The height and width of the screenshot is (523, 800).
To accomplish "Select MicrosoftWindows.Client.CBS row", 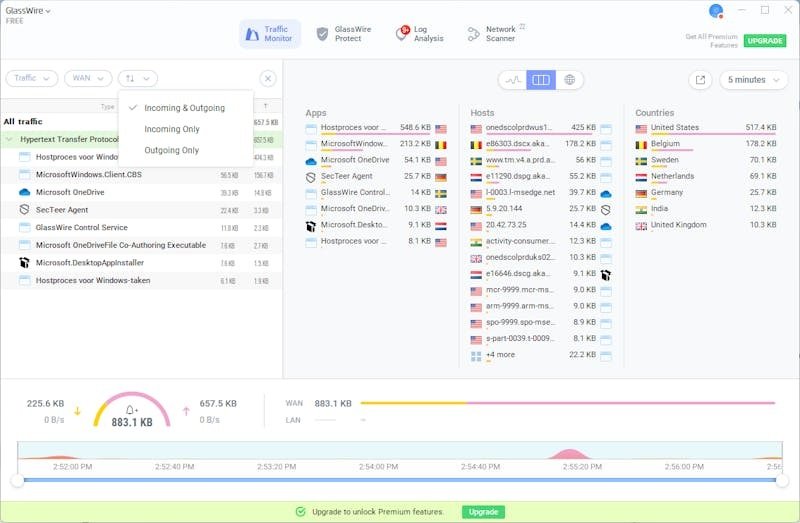I will pos(141,175).
